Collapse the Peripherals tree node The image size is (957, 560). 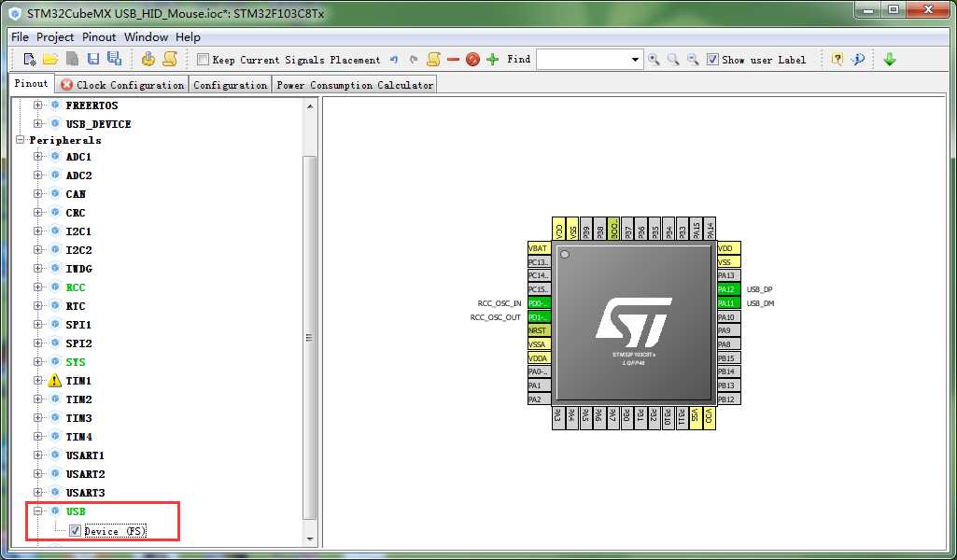21,140
